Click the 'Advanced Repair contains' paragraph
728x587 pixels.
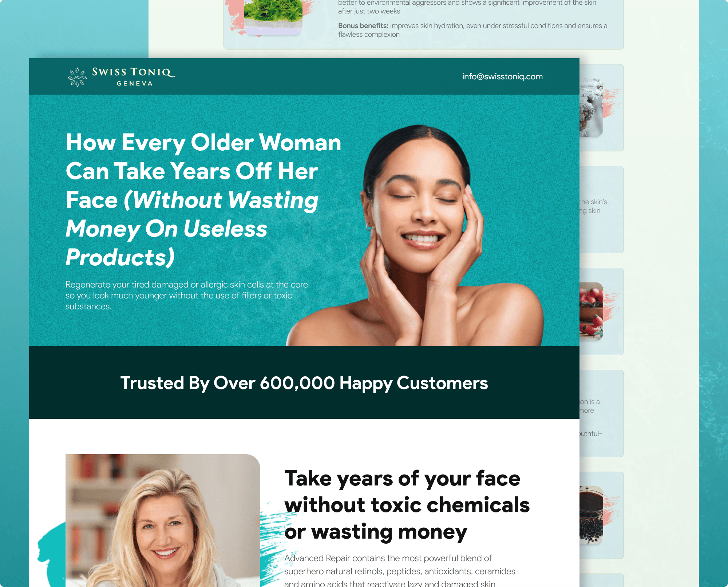(x=400, y=571)
